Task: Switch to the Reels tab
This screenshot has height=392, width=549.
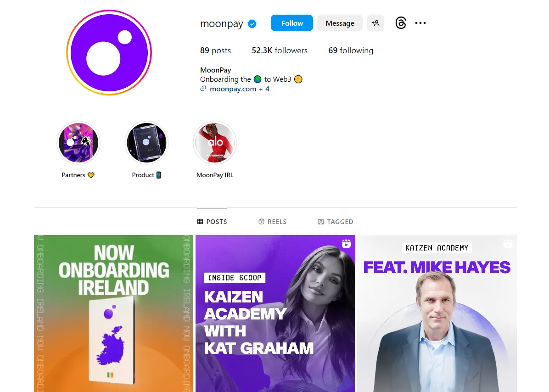Action: click(x=272, y=222)
